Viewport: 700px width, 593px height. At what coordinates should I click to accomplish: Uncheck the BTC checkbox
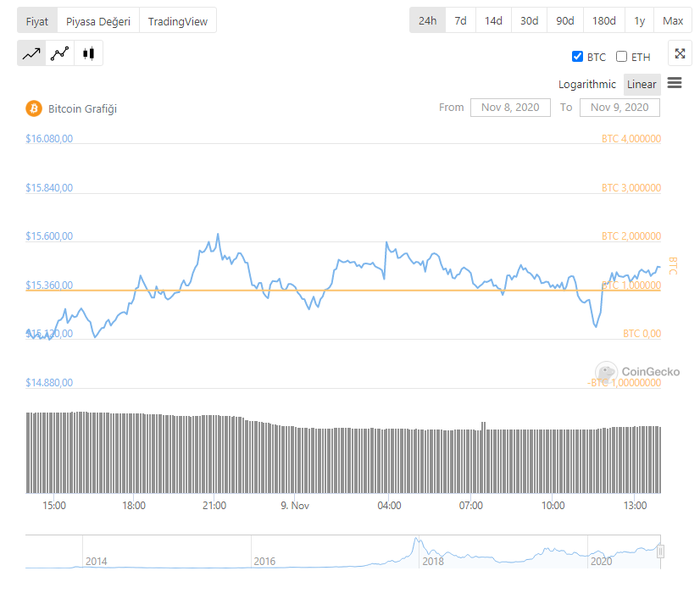578,57
